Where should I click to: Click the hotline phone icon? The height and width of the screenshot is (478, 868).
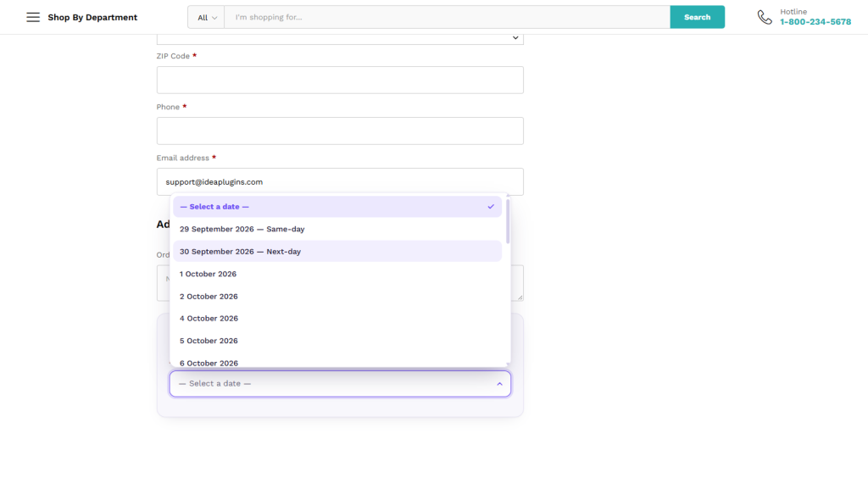click(x=765, y=17)
